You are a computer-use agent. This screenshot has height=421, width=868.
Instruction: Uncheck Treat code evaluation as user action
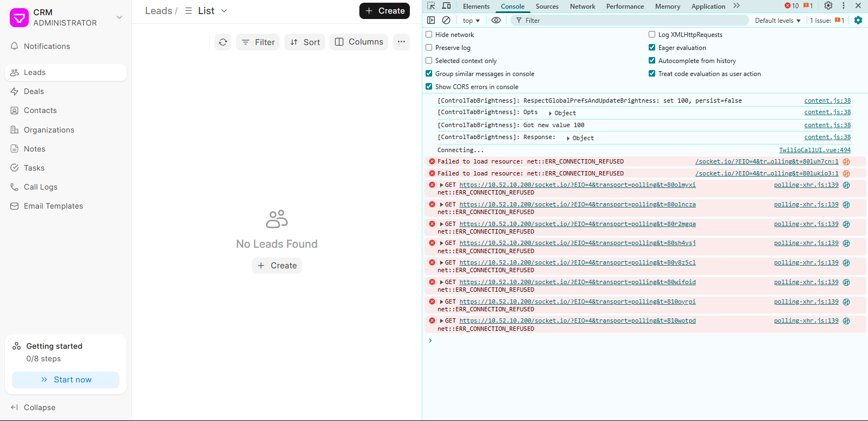click(x=652, y=73)
